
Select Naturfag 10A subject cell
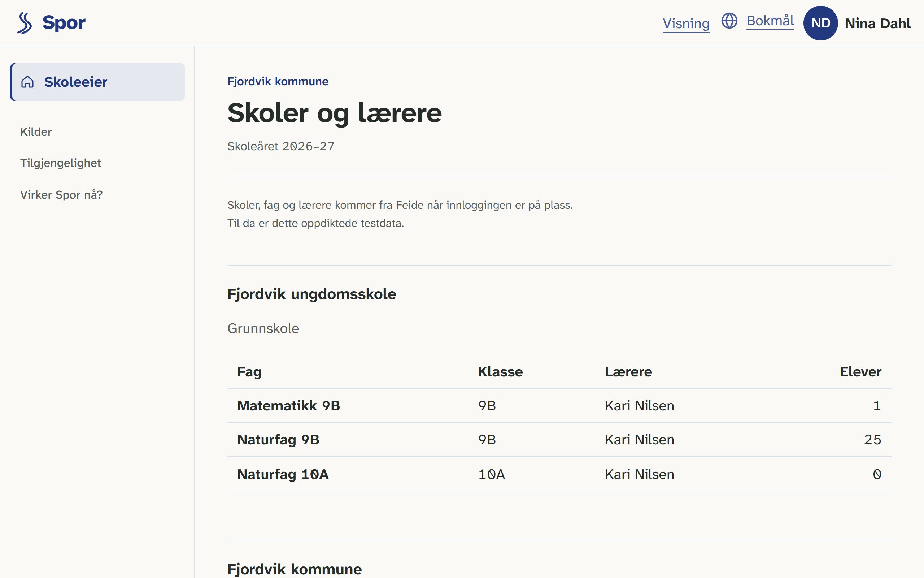(283, 474)
